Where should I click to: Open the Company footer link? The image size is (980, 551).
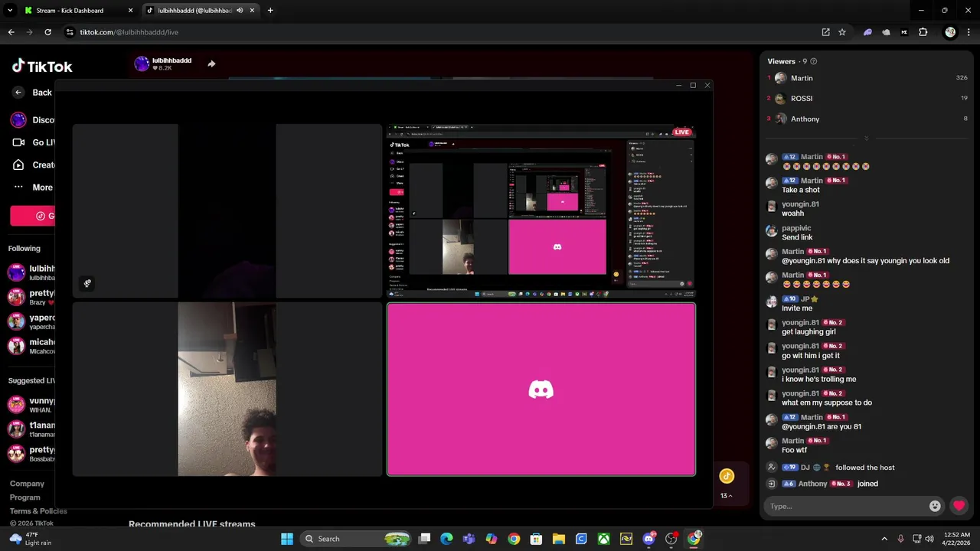click(27, 484)
